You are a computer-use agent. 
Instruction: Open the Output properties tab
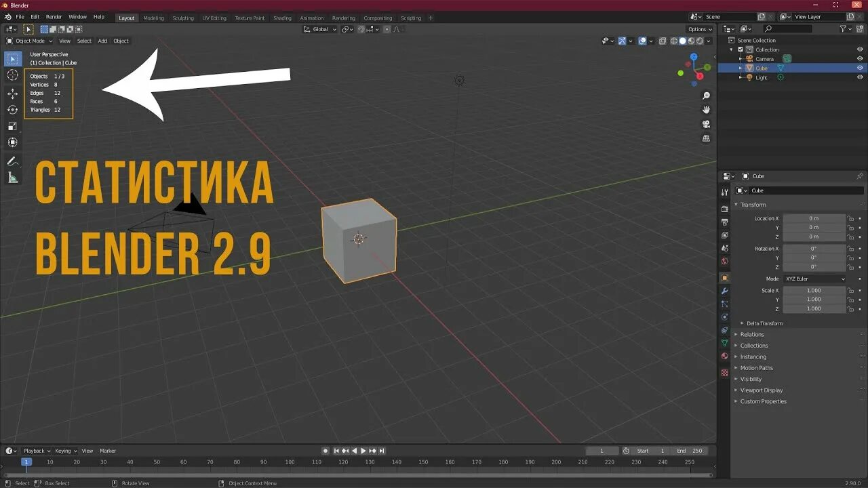pos(724,222)
